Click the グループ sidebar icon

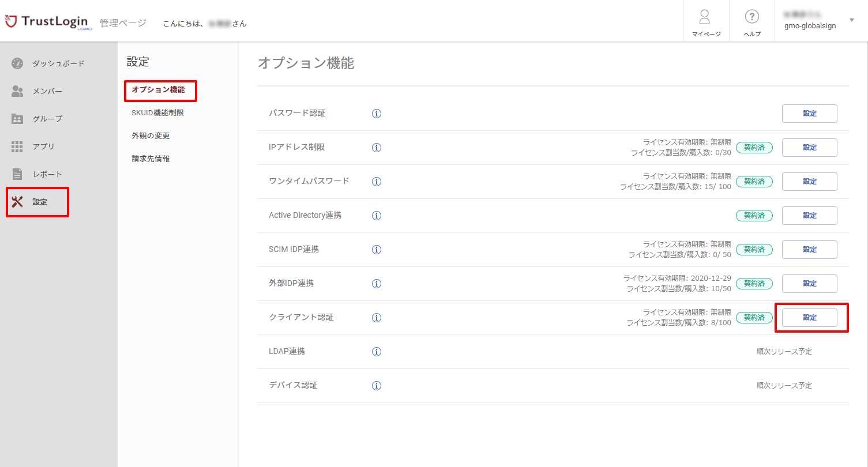pos(17,119)
